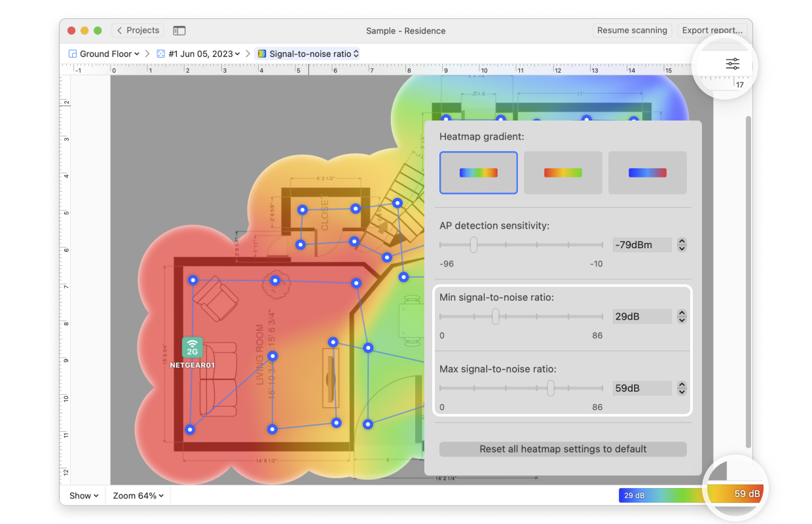
Task: Click the Min signal-to-noise ratio slider
Action: 521,316
